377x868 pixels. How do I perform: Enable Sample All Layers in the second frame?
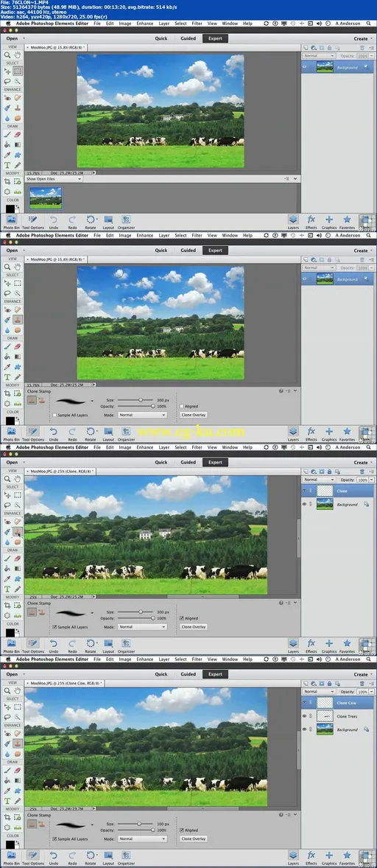[54, 415]
